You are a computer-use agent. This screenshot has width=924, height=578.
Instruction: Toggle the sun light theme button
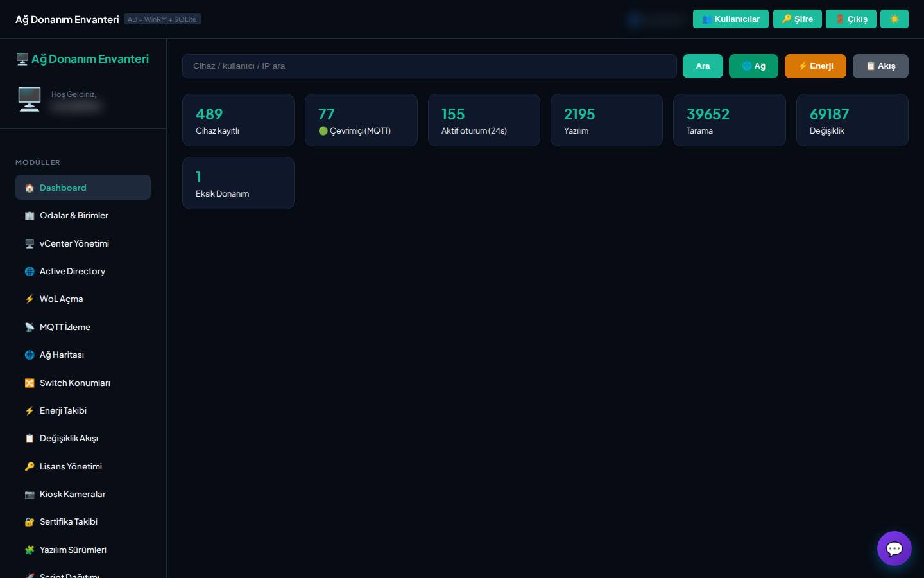pos(894,19)
